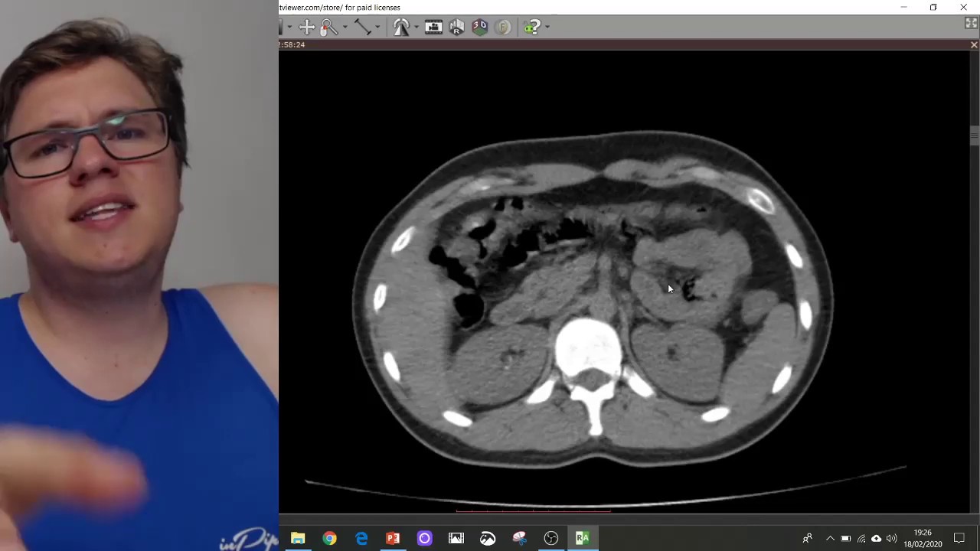The width and height of the screenshot is (980, 551).
Task: Expand the Length measurement dropdown arrow
Action: 377,28
